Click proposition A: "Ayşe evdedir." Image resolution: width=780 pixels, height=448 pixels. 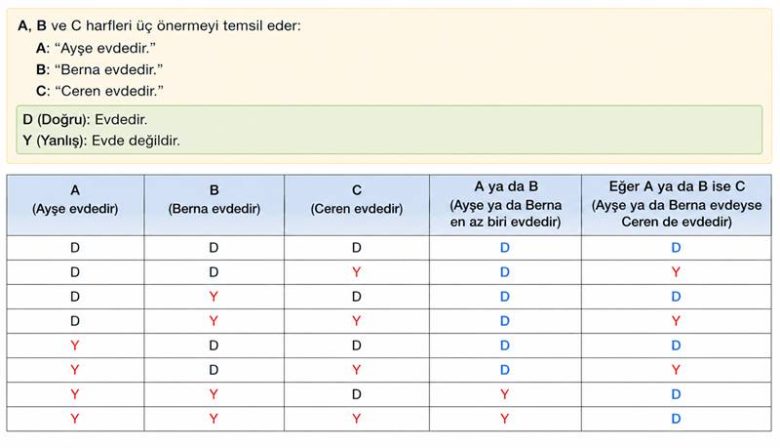pos(96,48)
